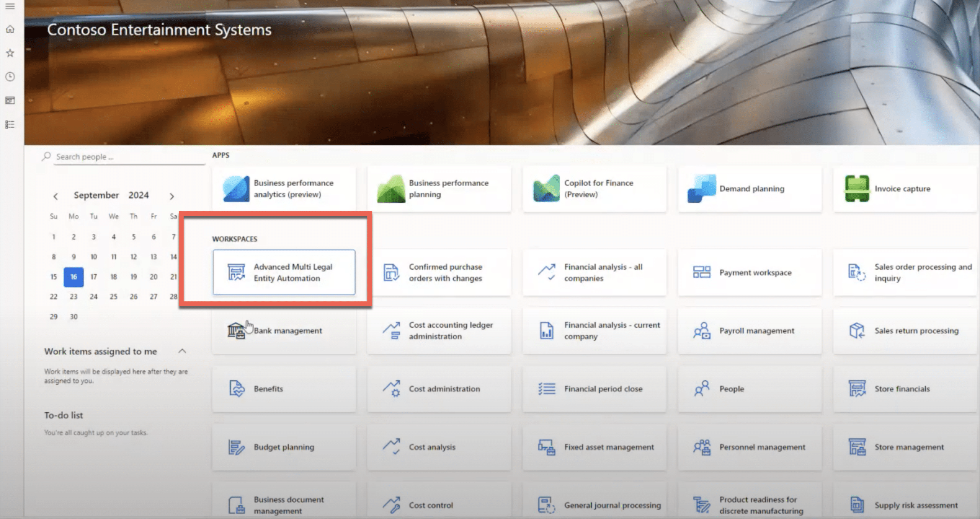Pick September 25 on the calendar

pos(114,297)
